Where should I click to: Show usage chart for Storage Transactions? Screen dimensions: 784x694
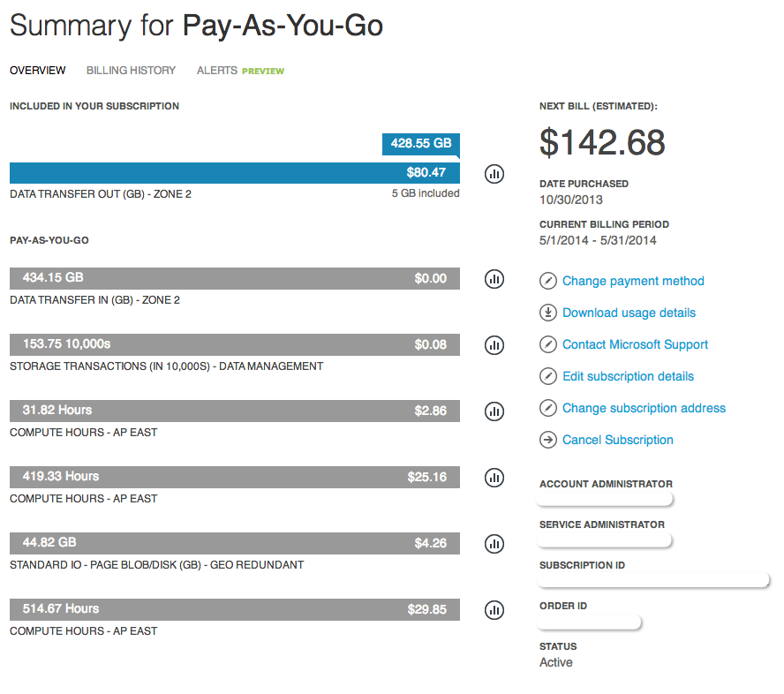click(494, 345)
